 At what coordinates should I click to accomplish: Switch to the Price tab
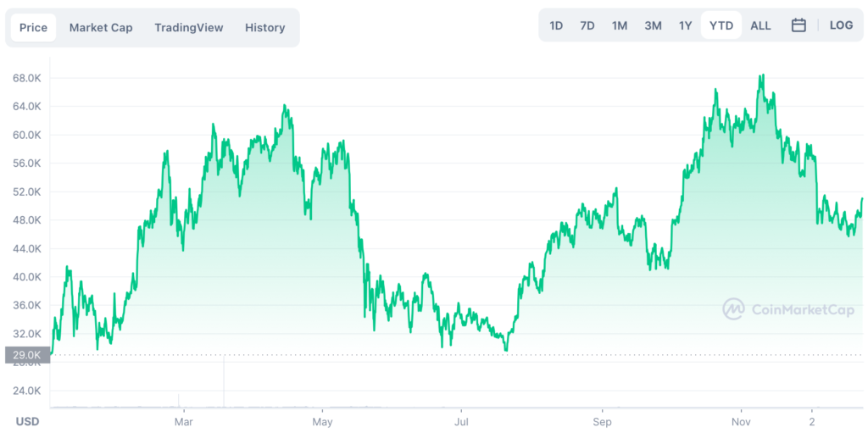pos(34,27)
